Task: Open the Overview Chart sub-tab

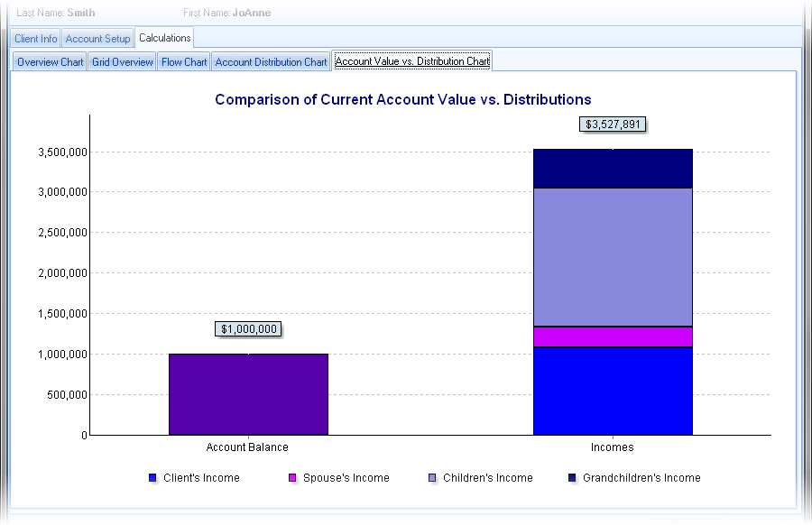Action: [x=51, y=62]
